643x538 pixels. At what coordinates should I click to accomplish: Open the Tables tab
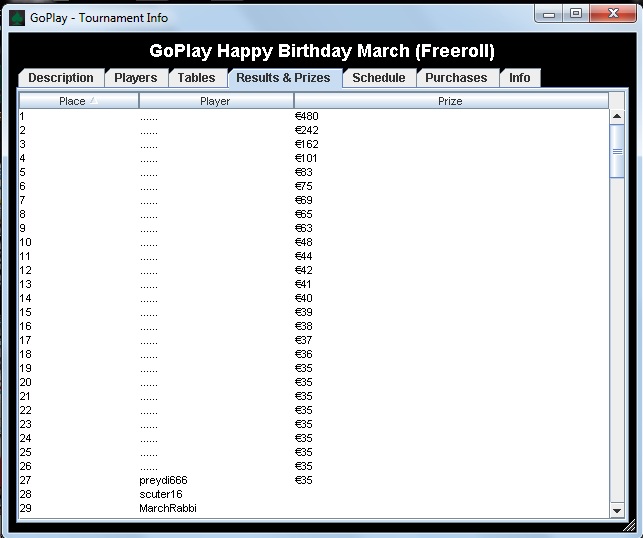[196, 78]
